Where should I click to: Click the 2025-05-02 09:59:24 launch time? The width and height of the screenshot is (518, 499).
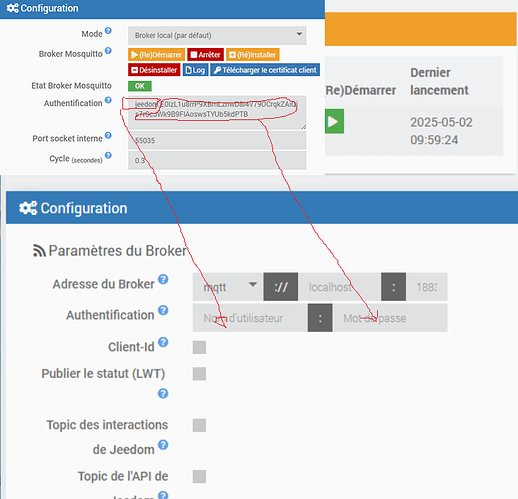pyautogui.click(x=441, y=131)
